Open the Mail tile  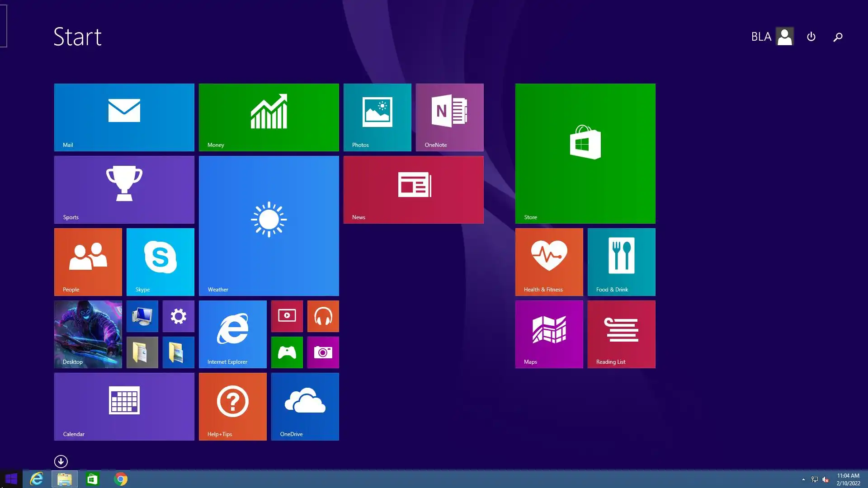[x=124, y=117]
